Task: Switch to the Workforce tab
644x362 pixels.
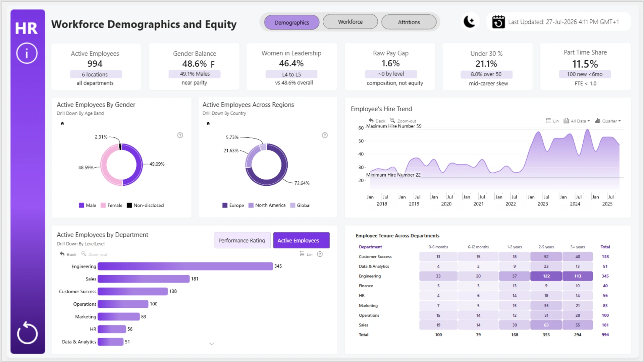Action: (350, 22)
